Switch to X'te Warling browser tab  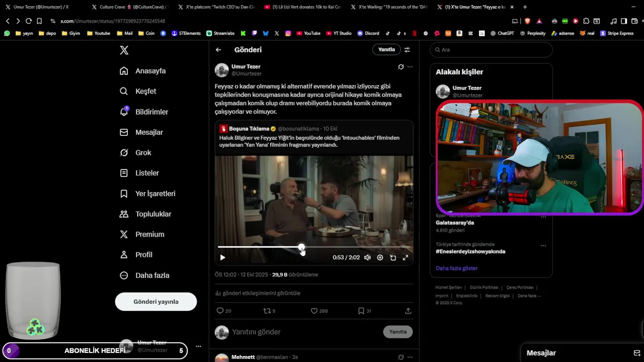(388, 7)
